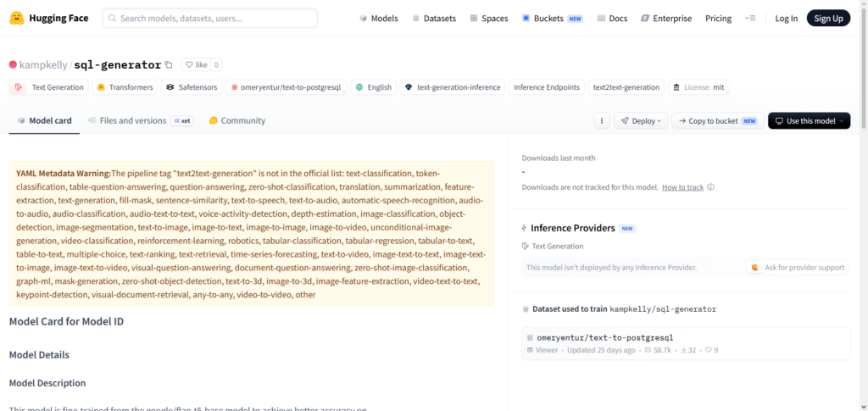The width and height of the screenshot is (868, 411).
Task: Open Datasets in the top navigation
Action: click(434, 19)
